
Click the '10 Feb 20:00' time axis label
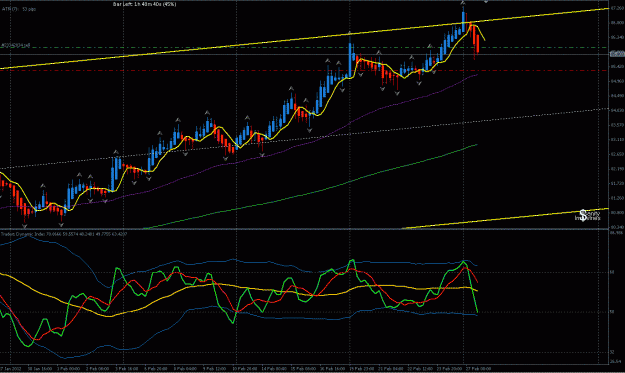[244, 369]
